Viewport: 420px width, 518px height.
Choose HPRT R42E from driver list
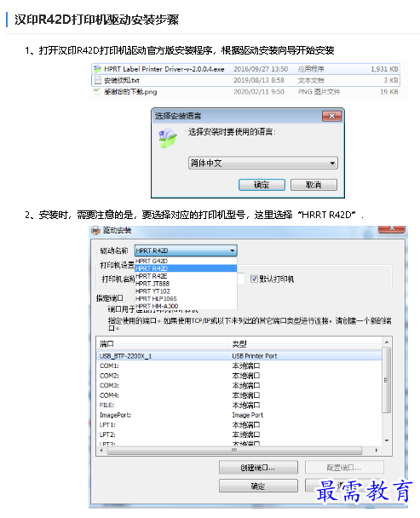tap(186, 276)
